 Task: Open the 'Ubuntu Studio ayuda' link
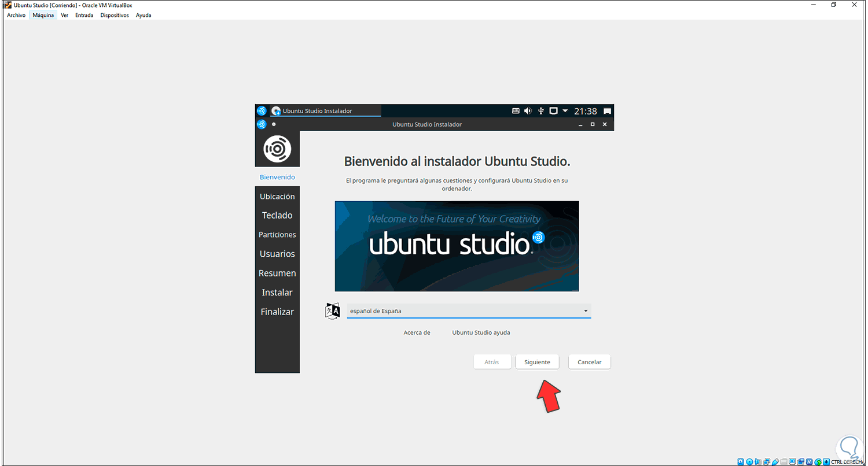click(x=481, y=332)
